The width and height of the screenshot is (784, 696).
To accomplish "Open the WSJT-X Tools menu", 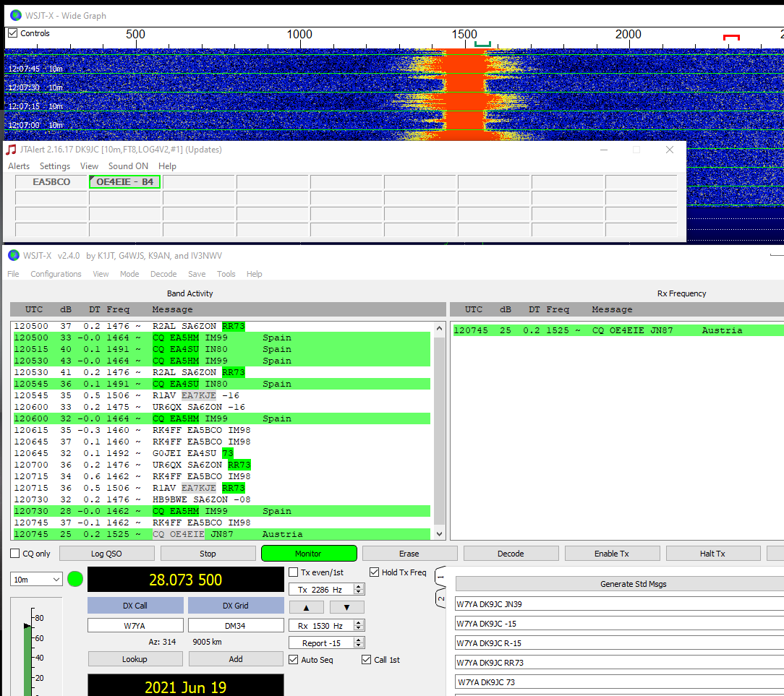I will pyautogui.click(x=226, y=274).
